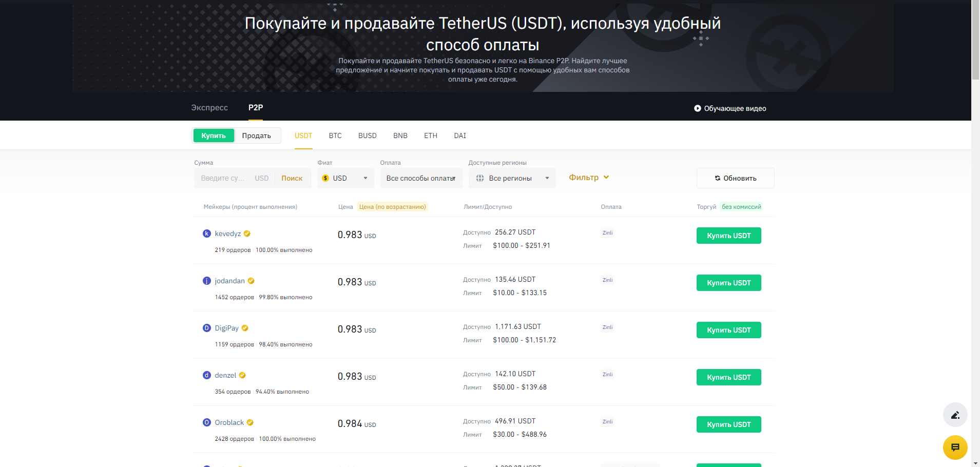980x467 pixels.
Task: Click the tutorial video play icon
Action: coord(697,108)
